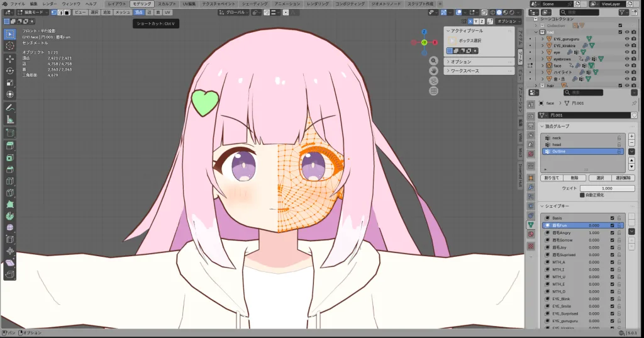Image resolution: width=644 pixels, height=338 pixels.
Task: Click the viewport zoom magnifier icon
Action: [x=434, y=61]
